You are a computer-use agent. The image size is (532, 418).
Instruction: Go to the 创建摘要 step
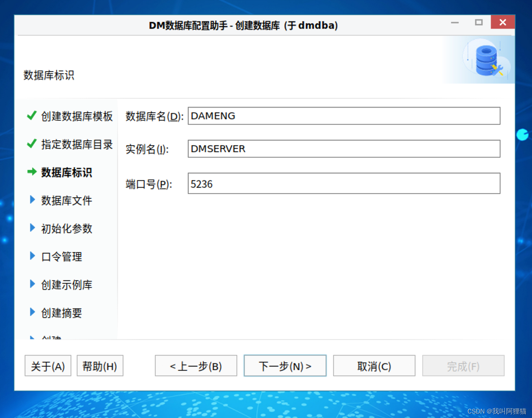tap(61, 313)
